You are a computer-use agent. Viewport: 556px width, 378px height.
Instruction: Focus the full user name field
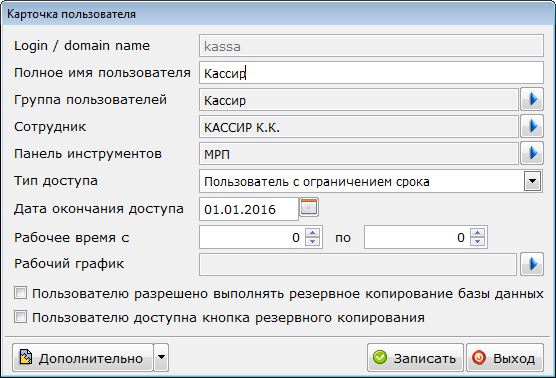click(371, 73)
